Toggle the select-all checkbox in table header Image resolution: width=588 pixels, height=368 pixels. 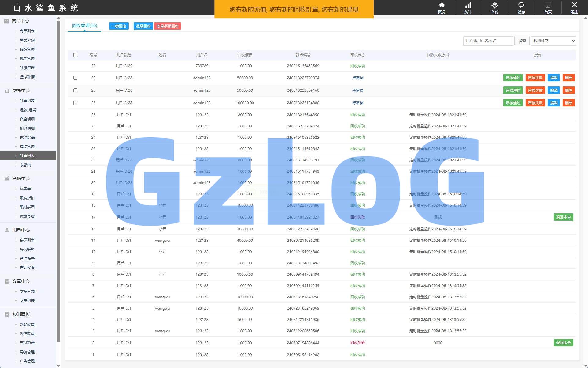pyautogui.click(x=75, y=55)
